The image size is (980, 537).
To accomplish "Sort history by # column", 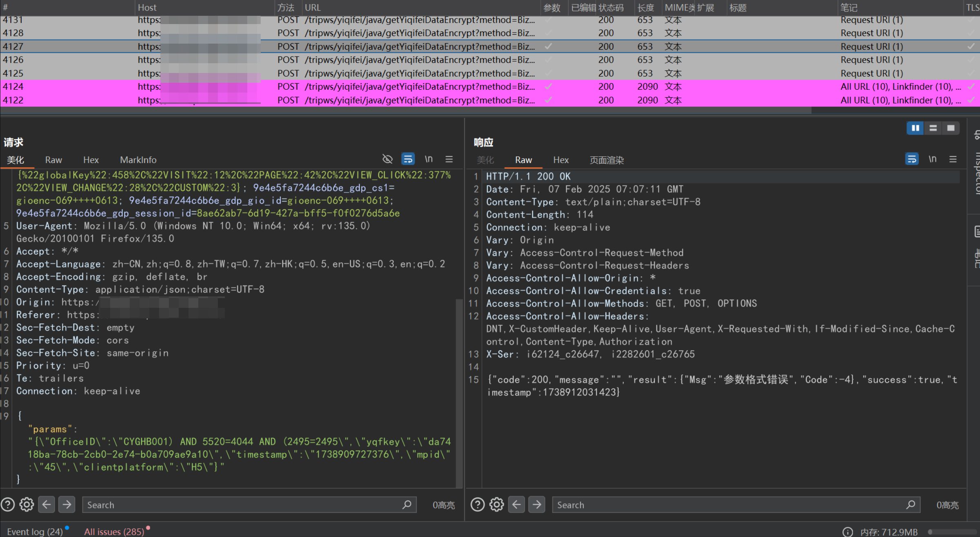I will (x=67, y=8).
